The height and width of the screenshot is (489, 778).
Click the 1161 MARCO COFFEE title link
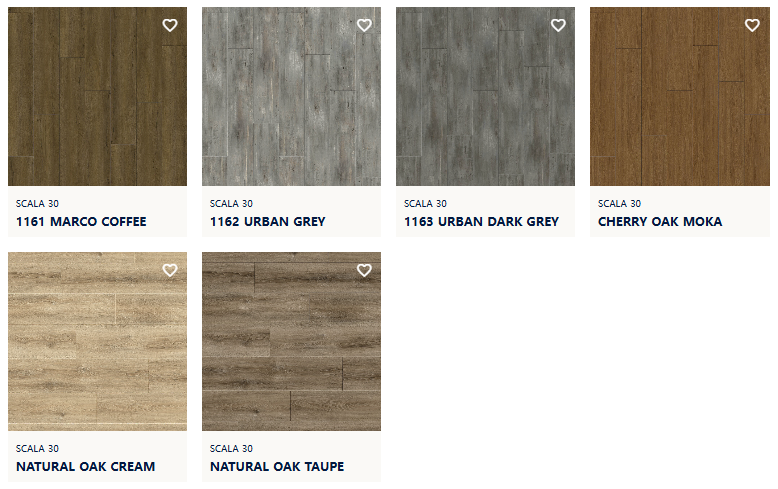(x=81, y=222)
